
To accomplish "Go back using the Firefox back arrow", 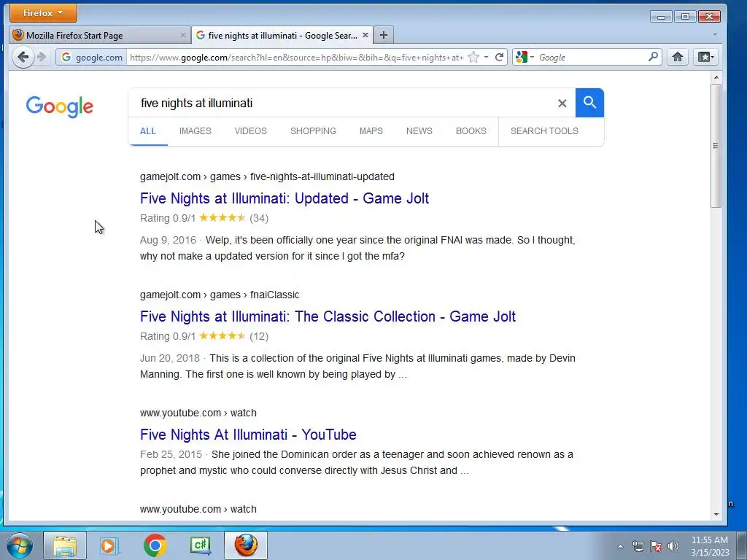I will point(23,57).
